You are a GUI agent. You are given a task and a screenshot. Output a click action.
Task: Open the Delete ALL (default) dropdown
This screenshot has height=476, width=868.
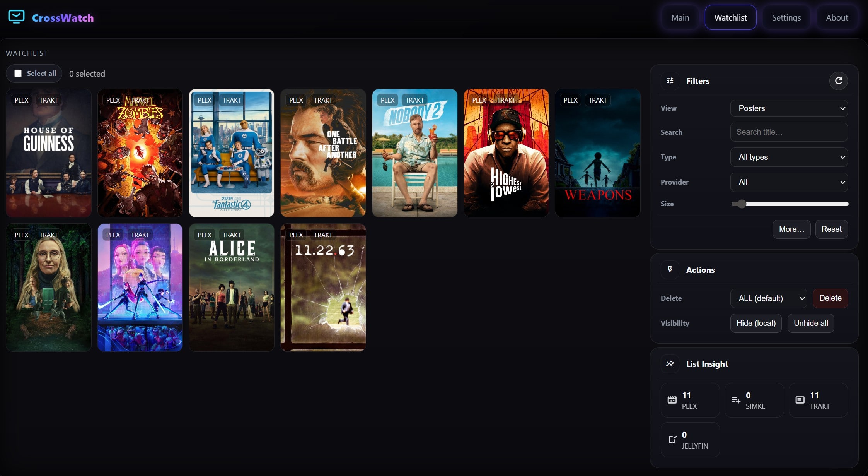(x=768, y=298)
